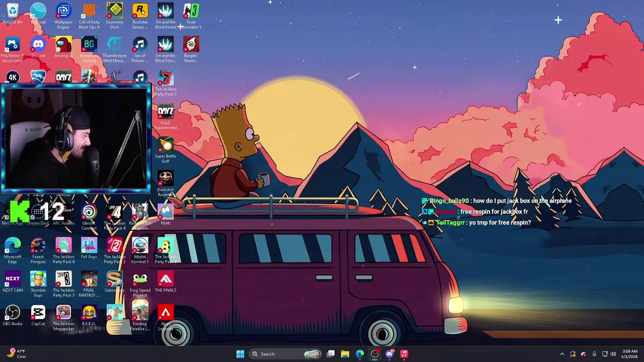This screenshot has height=362, width=644.
Task: Select the FINAL FANTASY desktop icon
Action: [89, 285]
